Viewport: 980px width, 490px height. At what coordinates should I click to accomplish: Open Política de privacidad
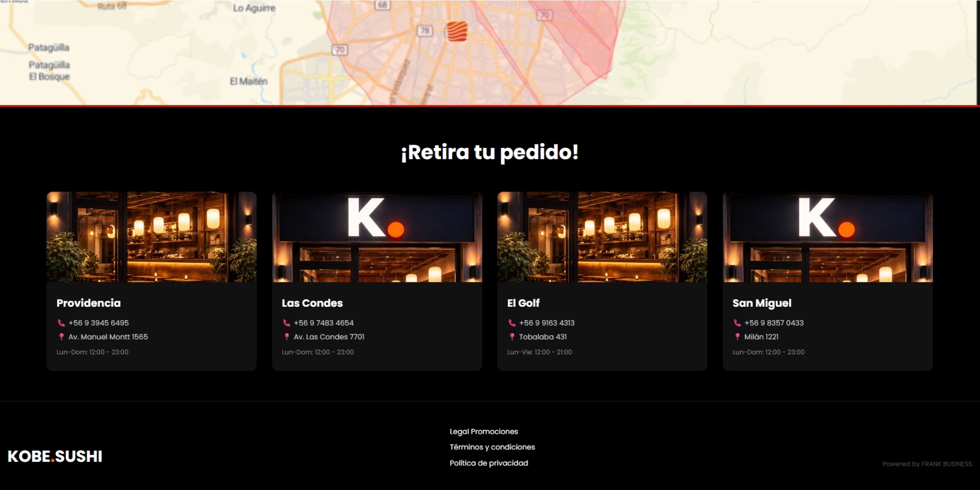[x=488, y=463]
